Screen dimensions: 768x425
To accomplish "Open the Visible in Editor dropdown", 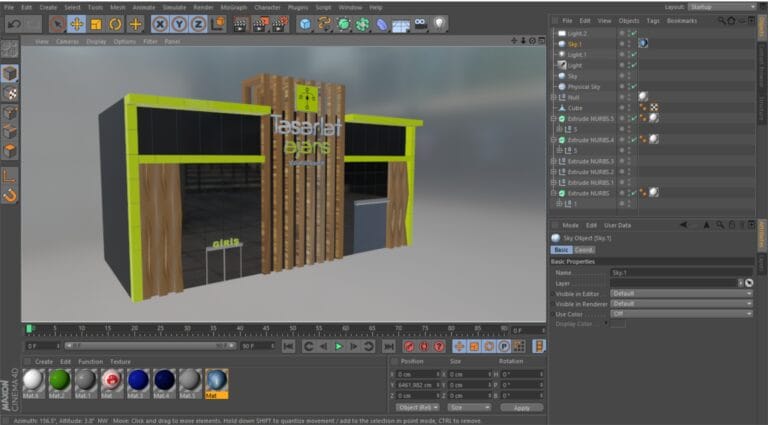I will click(681, 293).
